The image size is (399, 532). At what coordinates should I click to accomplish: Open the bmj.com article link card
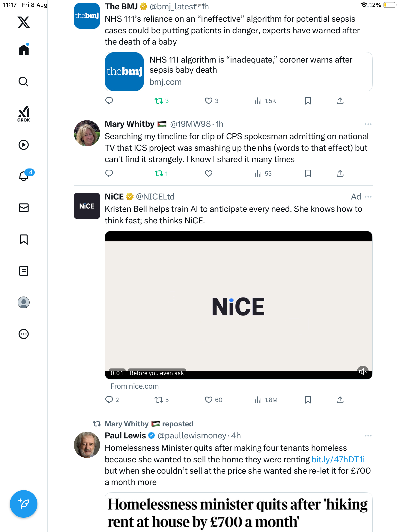pyautogui.click(x=238, y=72)
